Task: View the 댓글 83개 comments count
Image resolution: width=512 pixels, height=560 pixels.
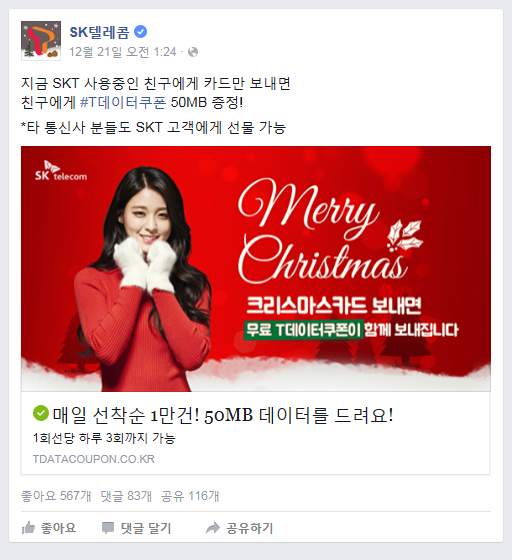Action: pos(126,496)
